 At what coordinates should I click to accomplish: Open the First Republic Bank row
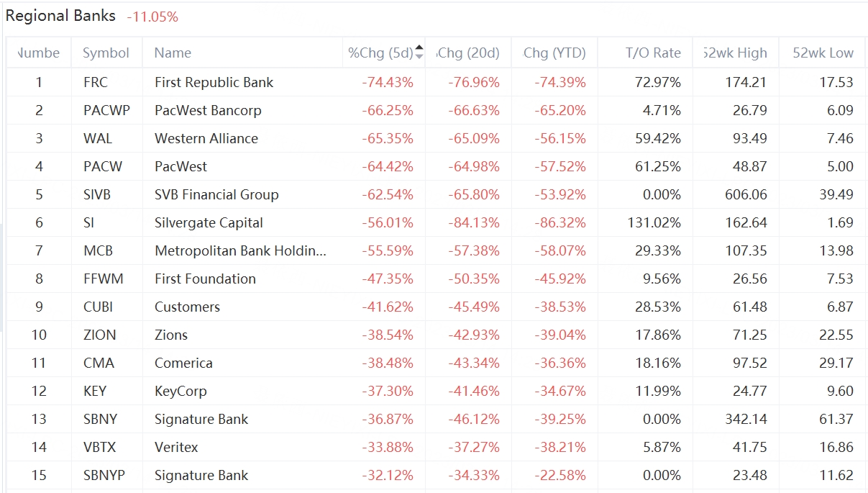[214, 82]
